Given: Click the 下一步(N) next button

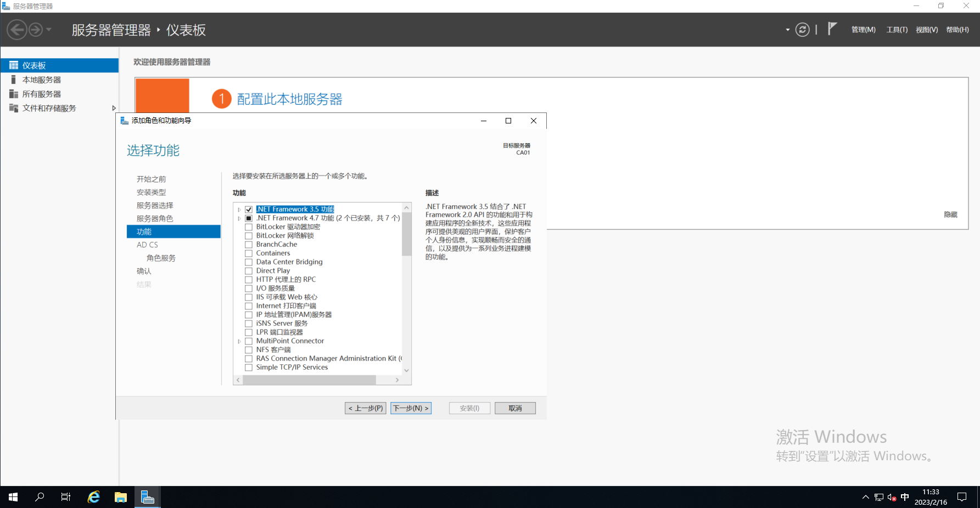Looking at the screenshot, I should [x=411, y=408].
